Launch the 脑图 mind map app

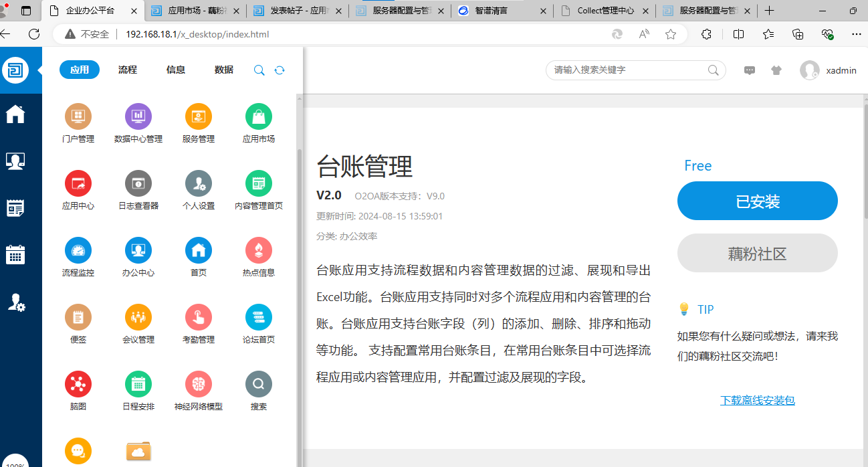point(78,391)
